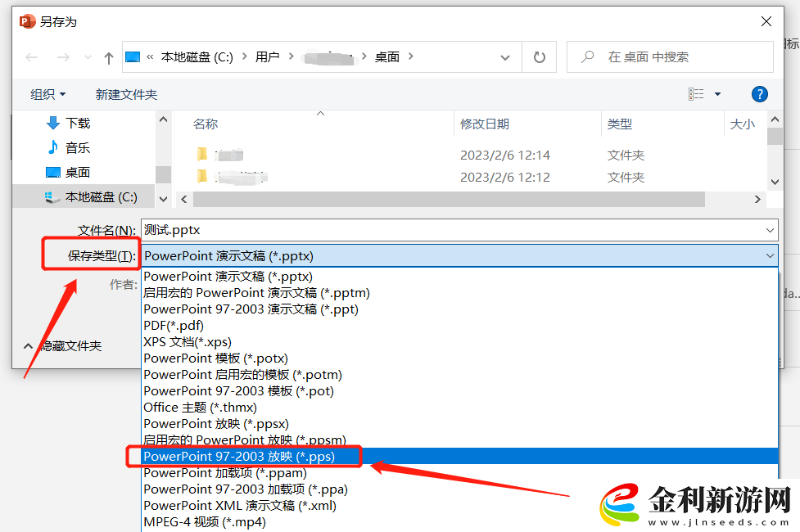Image resolution: width=800 pixels, height=532 pixels.
Task: Choose PowerPoint 模板 (*.potx)
Action: [459, 358]
